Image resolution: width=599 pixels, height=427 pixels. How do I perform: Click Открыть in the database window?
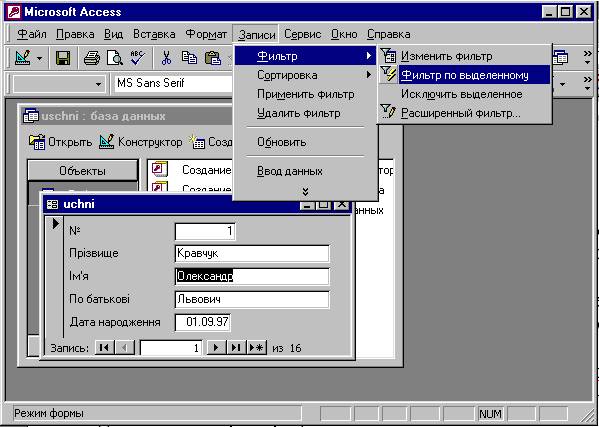[60, 142]
